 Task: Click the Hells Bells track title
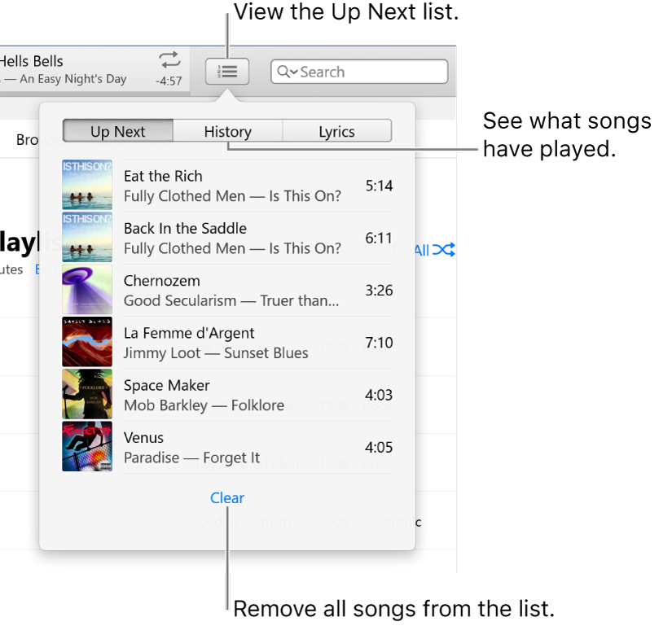coord(31,61)
